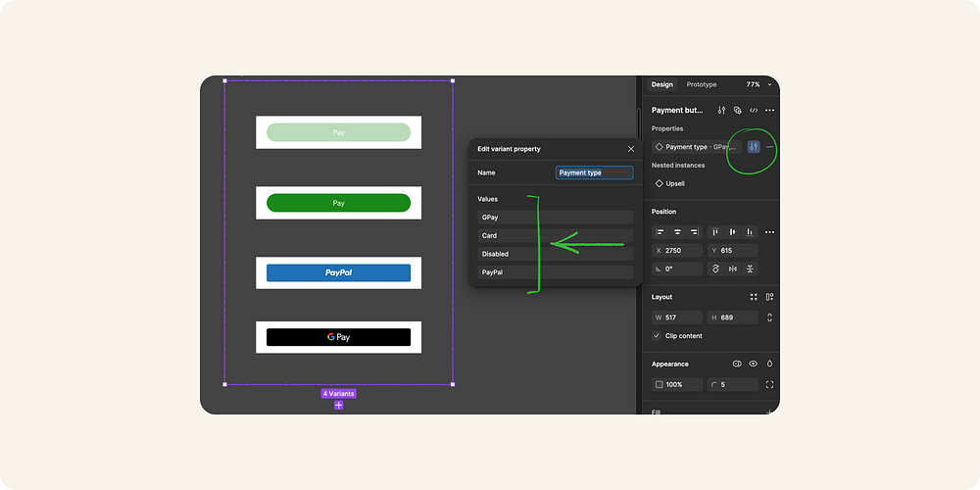Click the X position field 2750
980x490 pixels.
click(677, 251)
